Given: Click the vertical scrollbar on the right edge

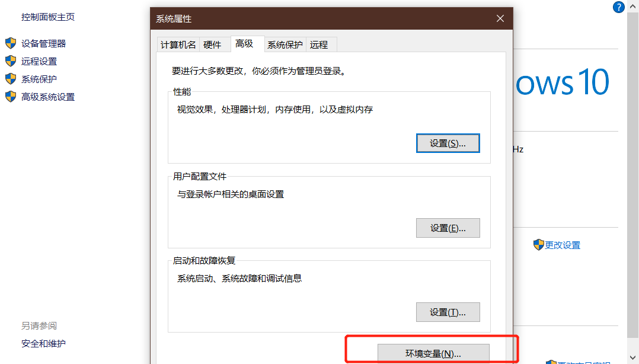Looking at the screenshot, I should tap(634, 178).
